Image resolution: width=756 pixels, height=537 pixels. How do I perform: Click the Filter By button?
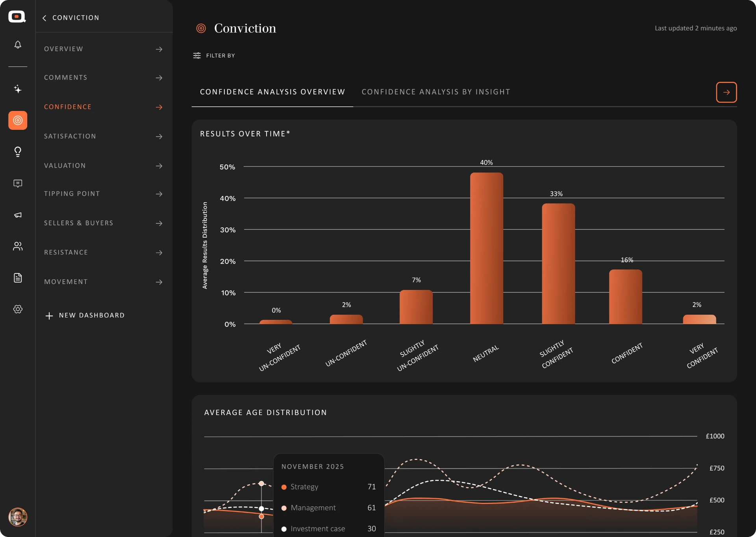point(214,55)
